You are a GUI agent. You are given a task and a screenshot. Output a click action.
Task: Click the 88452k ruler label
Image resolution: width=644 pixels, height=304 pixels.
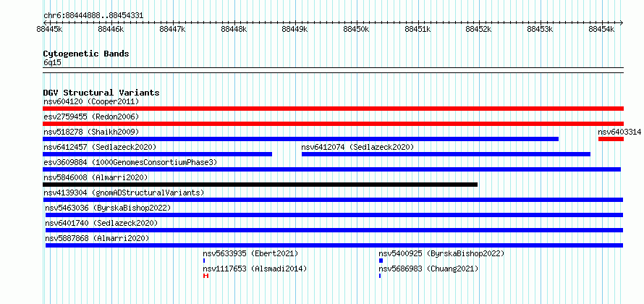pyautogui.click(x=479, y=30)
